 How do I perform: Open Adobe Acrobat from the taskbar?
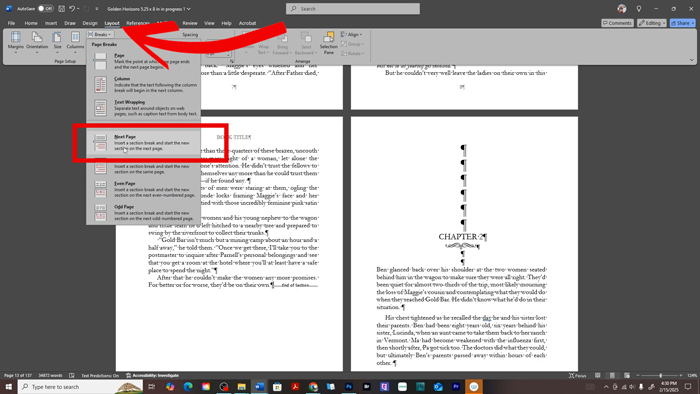(295, 386)
